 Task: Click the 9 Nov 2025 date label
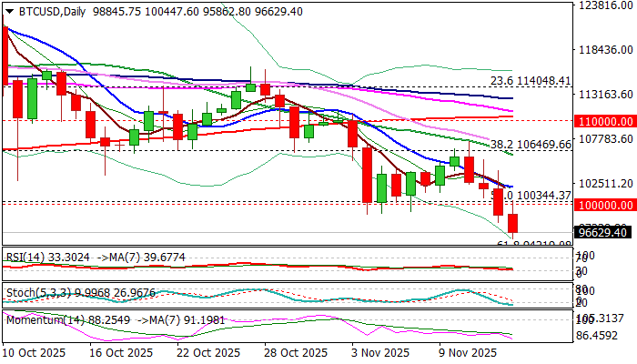(x=468, y=352)
